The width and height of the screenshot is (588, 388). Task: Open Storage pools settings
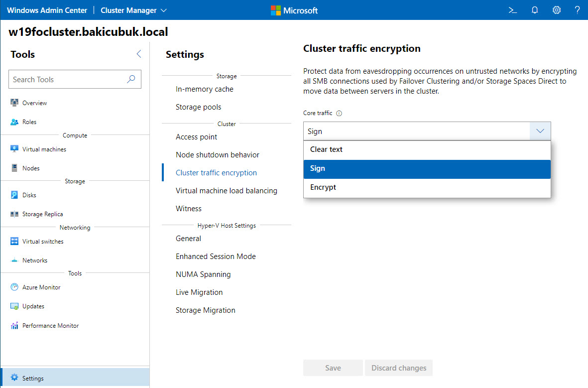(198, 107)
